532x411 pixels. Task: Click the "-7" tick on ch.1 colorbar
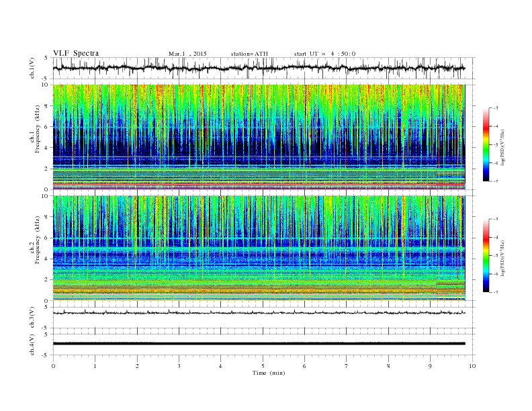pos(495,181)
